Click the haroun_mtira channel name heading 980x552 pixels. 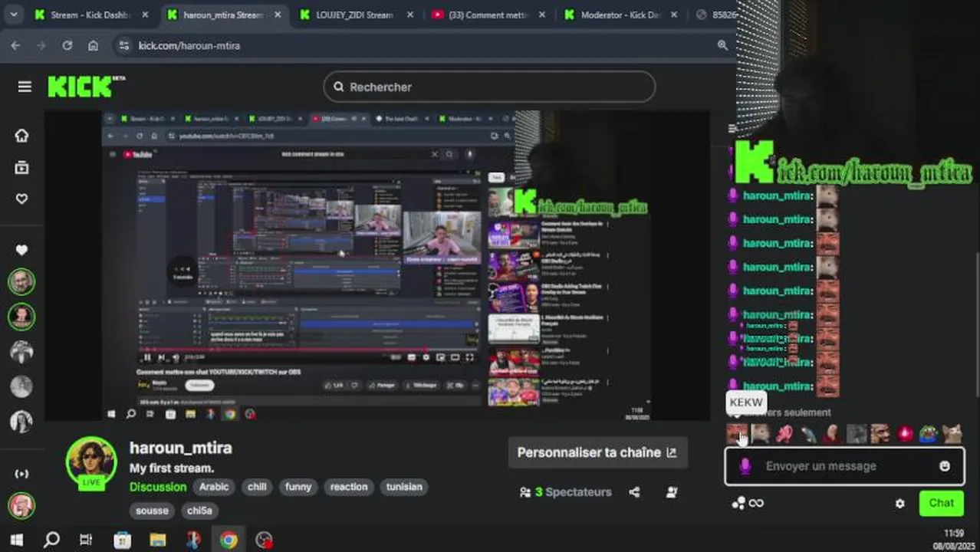click(180, 448)
